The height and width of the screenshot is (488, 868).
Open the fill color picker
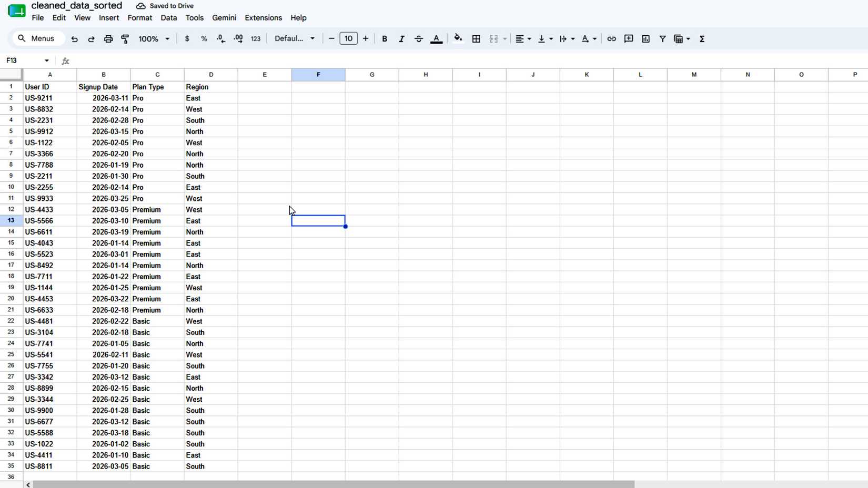click(458, 38)
